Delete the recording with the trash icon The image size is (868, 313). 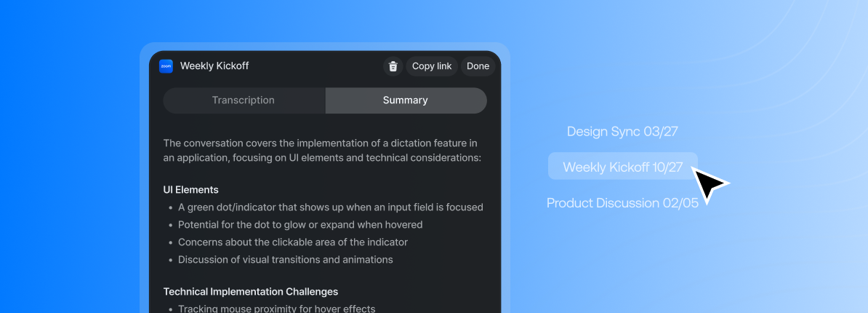coord(393,66)
